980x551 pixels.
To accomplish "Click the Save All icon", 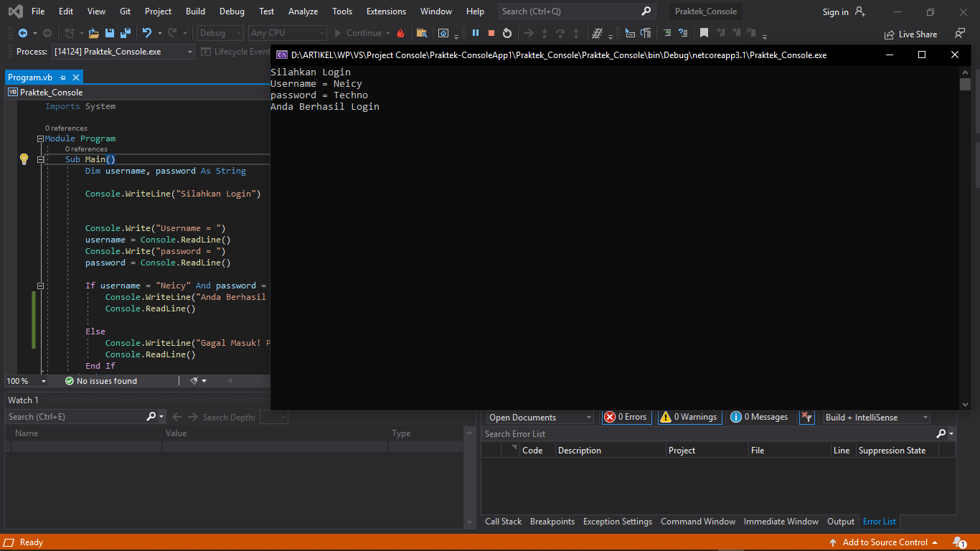I will (x=126, y=33).
